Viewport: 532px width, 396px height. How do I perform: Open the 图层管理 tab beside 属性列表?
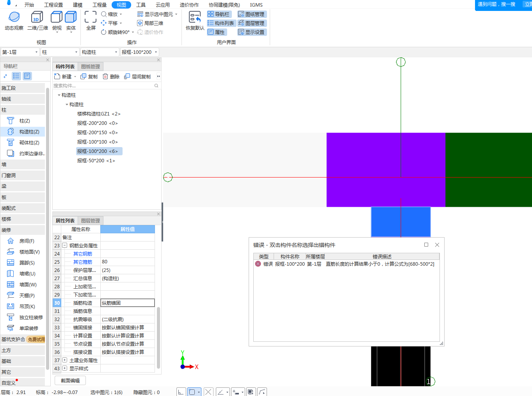[91, 221]
